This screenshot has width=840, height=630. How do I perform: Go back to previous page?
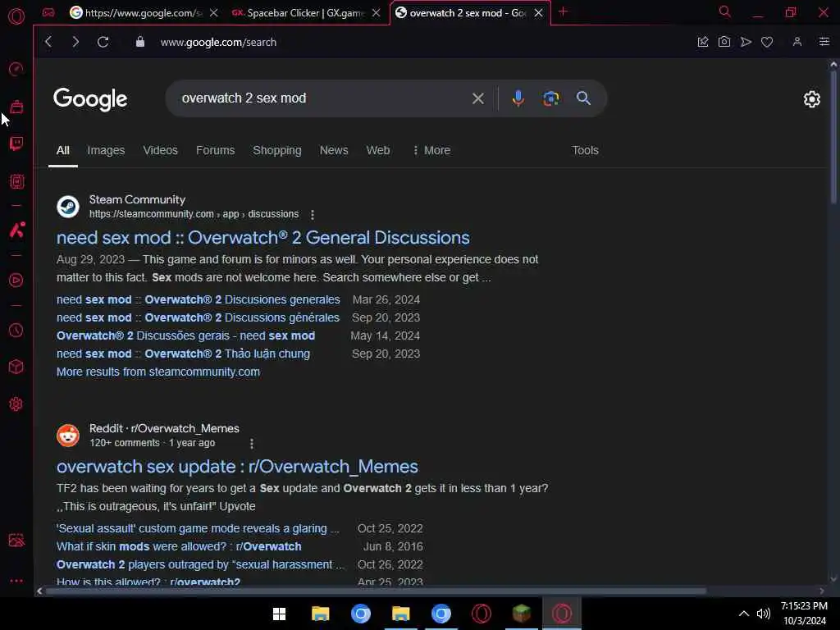coord(48,42)
